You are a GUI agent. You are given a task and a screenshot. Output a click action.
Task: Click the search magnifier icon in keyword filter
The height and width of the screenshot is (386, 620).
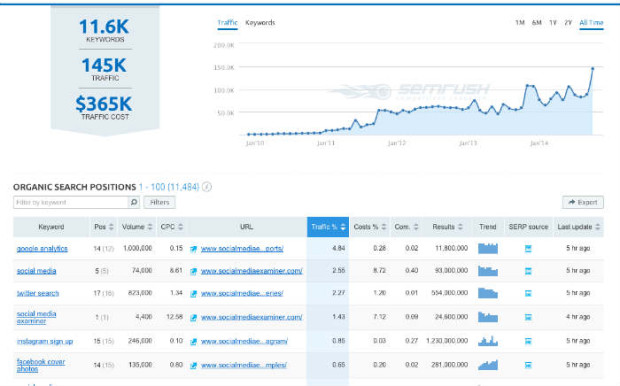[134, 202]
